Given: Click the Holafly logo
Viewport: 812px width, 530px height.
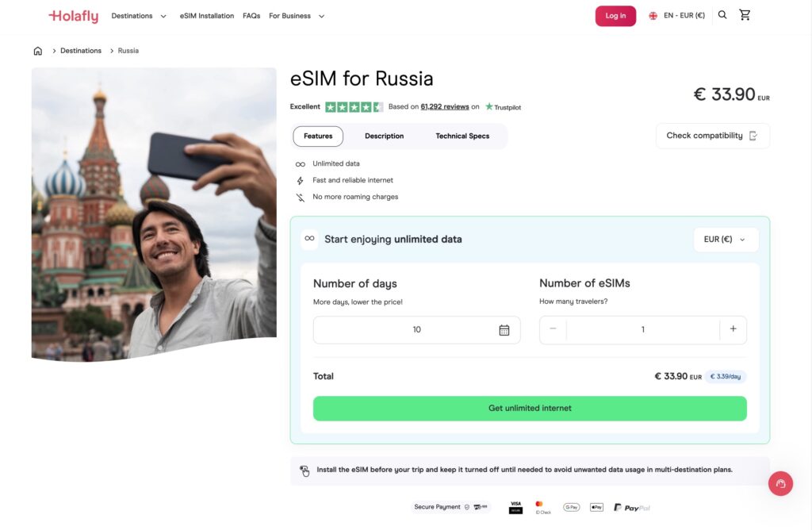Looking at the screenshot, I should click(x=72, y=15).
